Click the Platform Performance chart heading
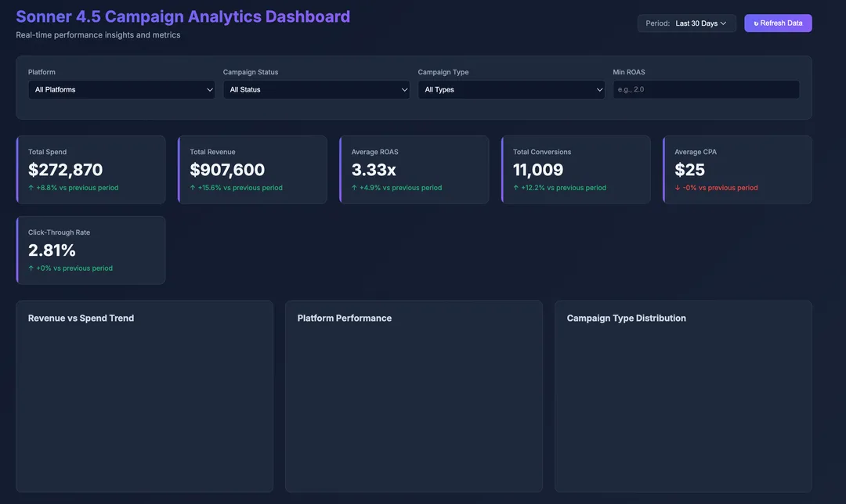Screen dimensions: 846x504 point(344,319)
